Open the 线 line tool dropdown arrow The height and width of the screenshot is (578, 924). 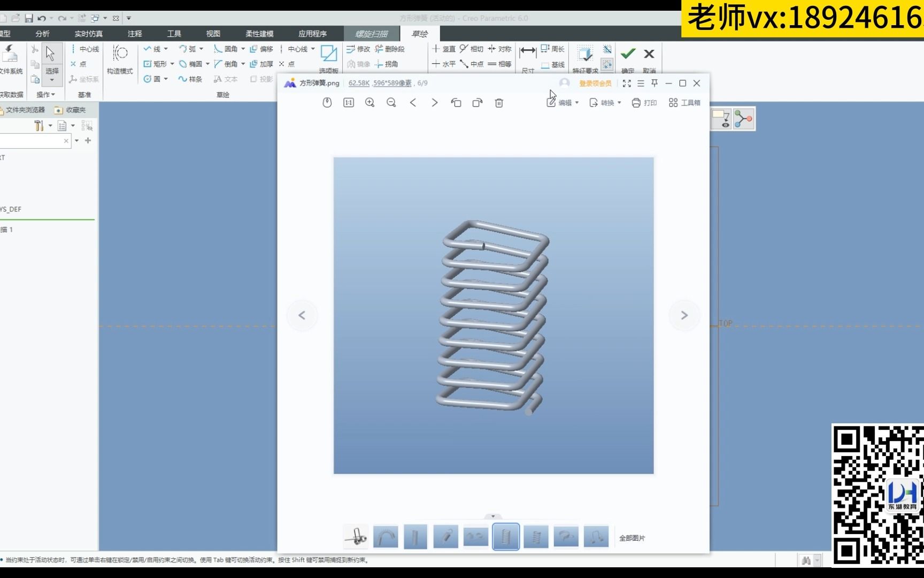click(166, 49)
